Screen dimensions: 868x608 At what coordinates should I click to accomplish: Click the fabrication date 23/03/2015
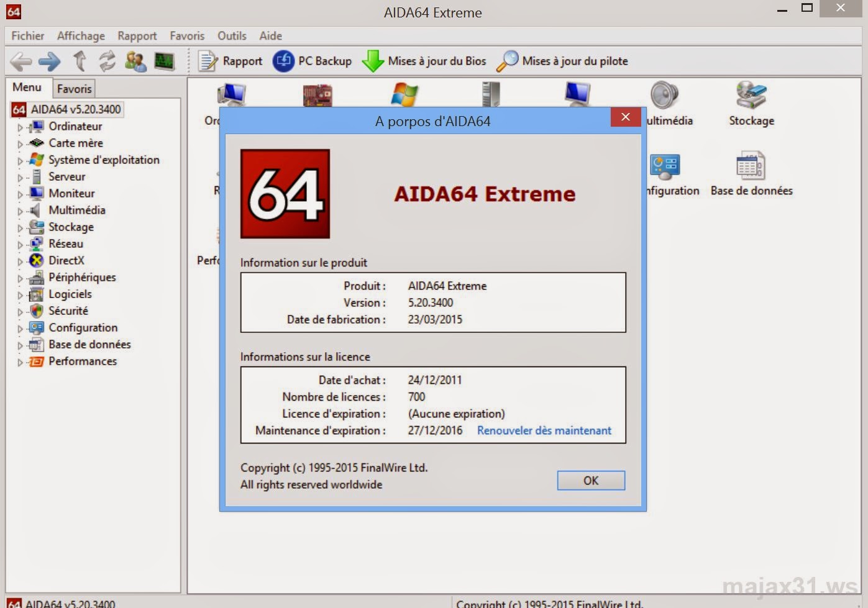coord(435,319)
